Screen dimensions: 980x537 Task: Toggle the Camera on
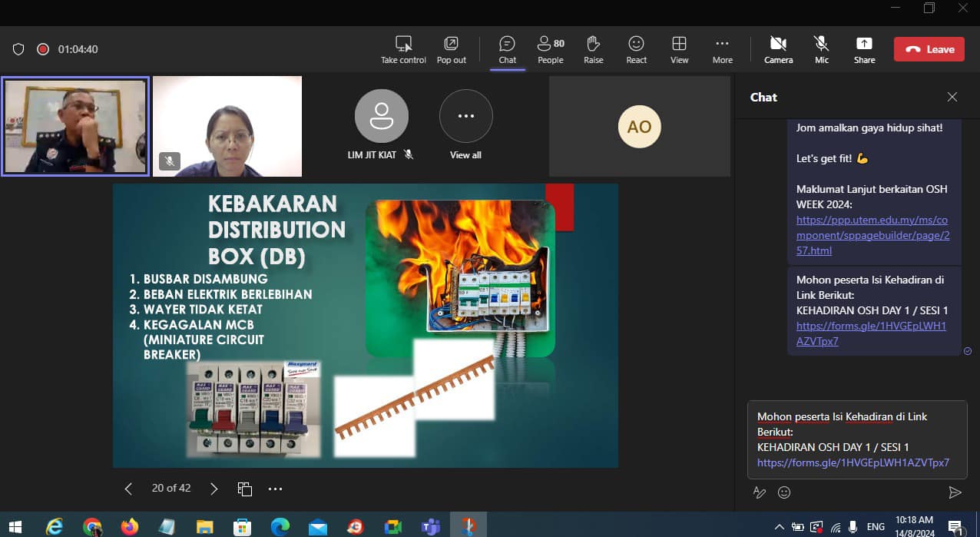click(x=778, y=49)
